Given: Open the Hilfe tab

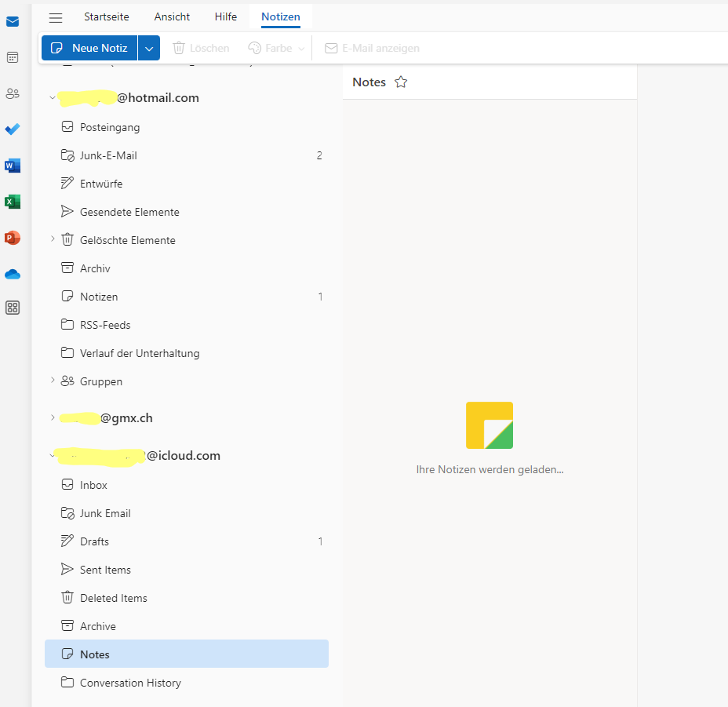Looking at the screenshot, I should pyautogui.click(x=226, y=16).
